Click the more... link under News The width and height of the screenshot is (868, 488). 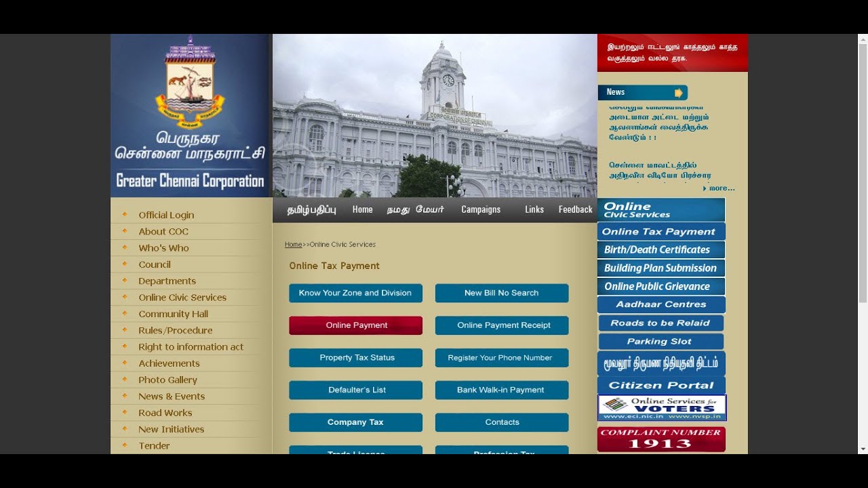(721, 188)
